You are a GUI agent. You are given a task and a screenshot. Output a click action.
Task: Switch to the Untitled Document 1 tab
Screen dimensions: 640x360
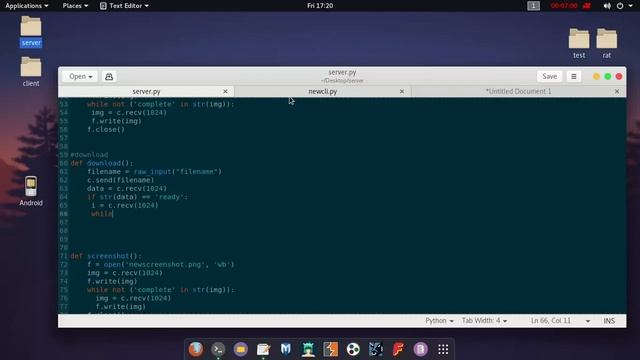click(518, 91)
